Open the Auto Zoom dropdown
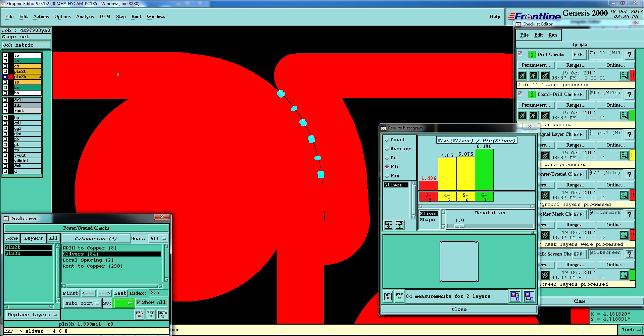The height and width of the screenshot is (336, 644). coord(82,303)
